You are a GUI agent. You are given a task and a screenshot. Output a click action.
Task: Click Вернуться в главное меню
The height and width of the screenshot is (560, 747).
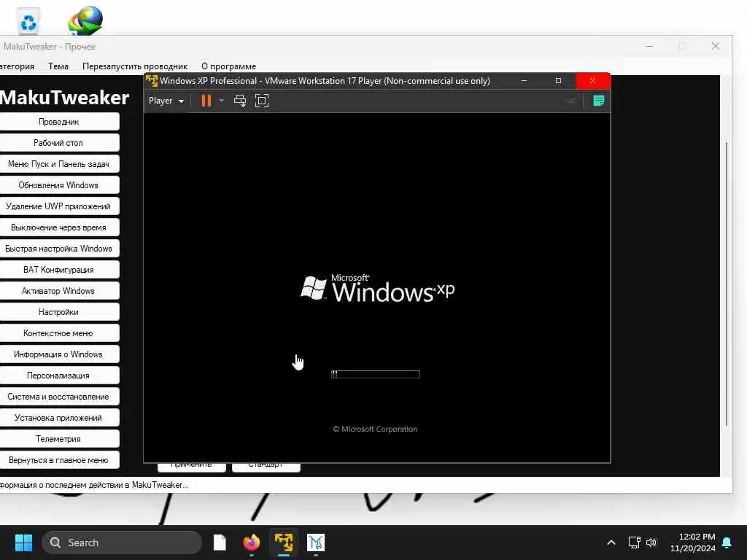(x=59, y=460)
